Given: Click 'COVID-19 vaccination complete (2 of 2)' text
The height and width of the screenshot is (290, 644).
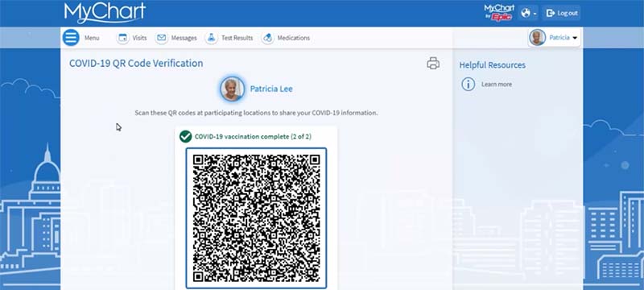Looking at the screenshot, I should tap(253, 136).
